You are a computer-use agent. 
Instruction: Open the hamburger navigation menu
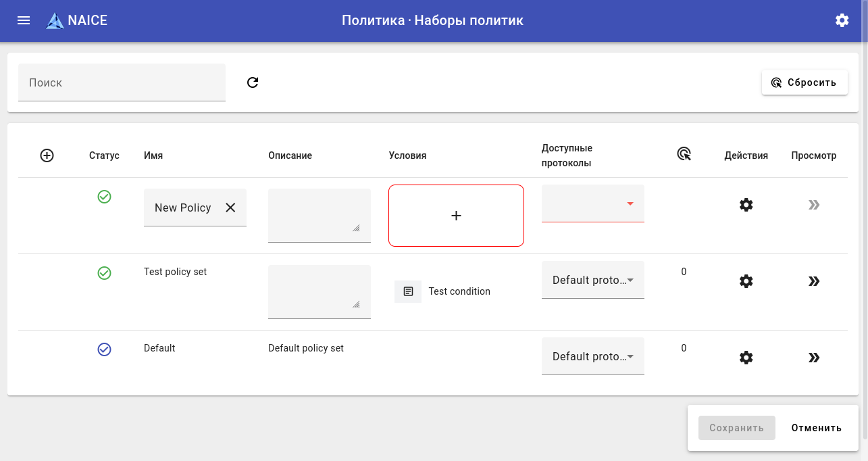click(x=24, y=20)
